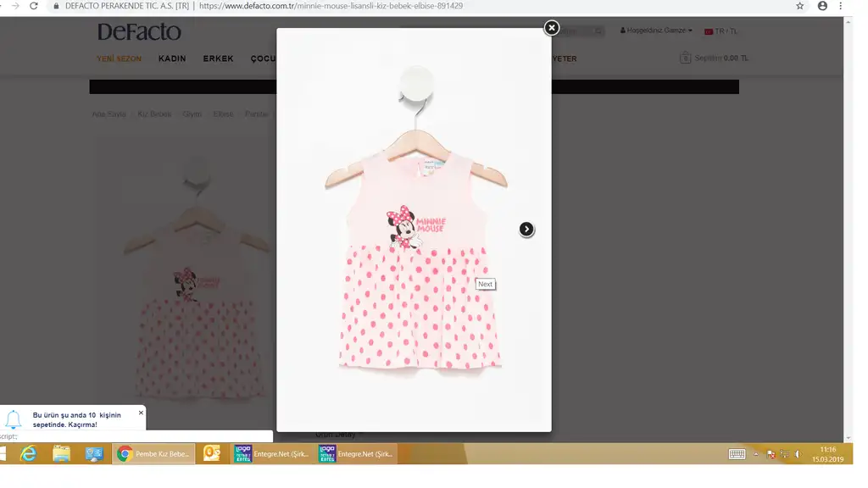Open Internet Explorer from taskbar
This screenshot has height=488, width=868.
click(28, 454)
